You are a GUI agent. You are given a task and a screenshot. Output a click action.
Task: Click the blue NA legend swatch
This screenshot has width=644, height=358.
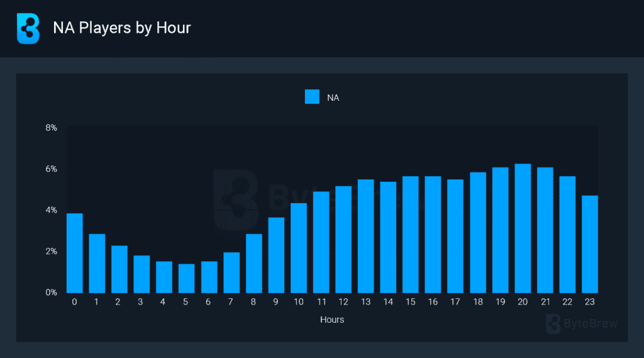[x=312, y=97]
